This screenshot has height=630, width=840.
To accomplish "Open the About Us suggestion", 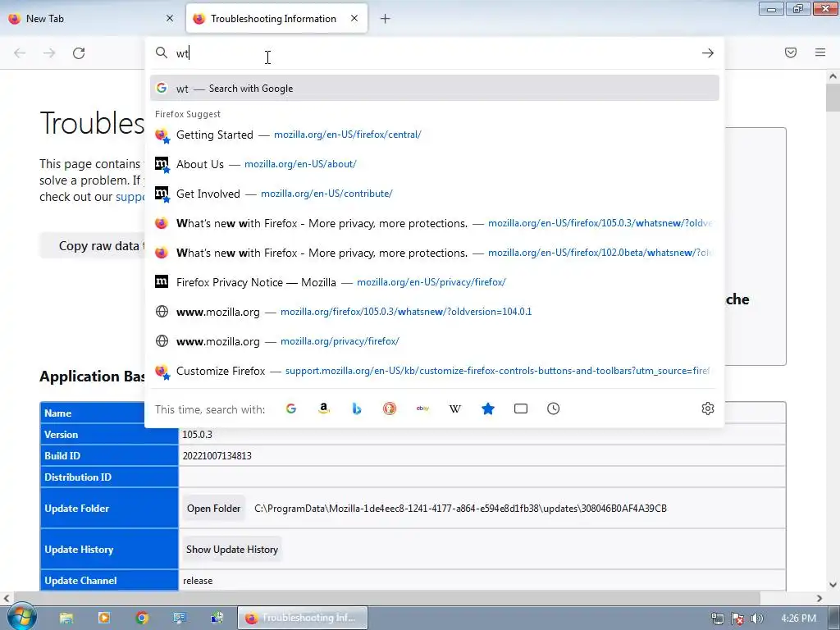I will click(435, 164).
